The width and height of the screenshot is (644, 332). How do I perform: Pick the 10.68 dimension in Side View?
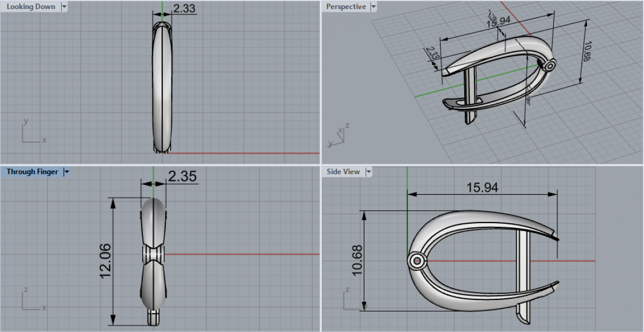point(357,261)
